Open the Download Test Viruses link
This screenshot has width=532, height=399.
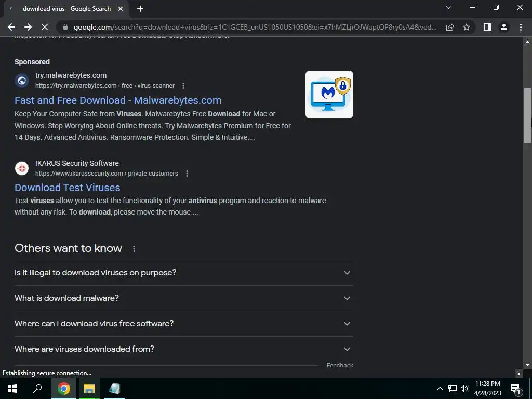point(67,188)
